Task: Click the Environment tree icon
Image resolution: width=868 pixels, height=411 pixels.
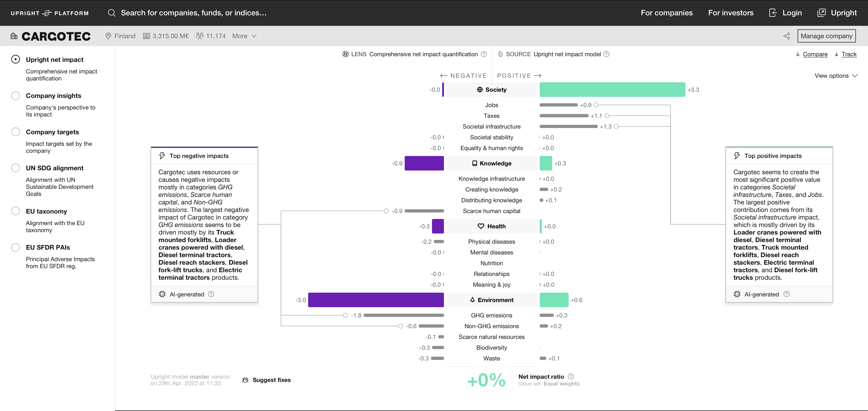Action: tap(472, 300)
